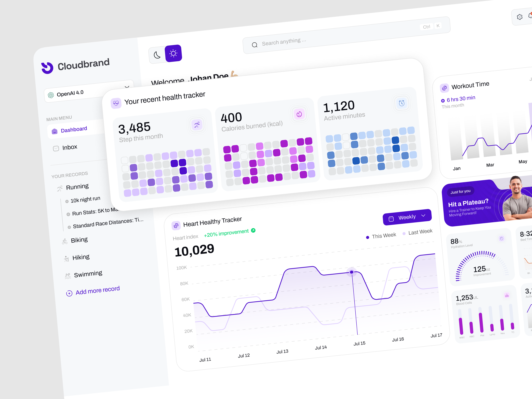
Task: Click the calories flame icon
Action: tap(299, 114)
